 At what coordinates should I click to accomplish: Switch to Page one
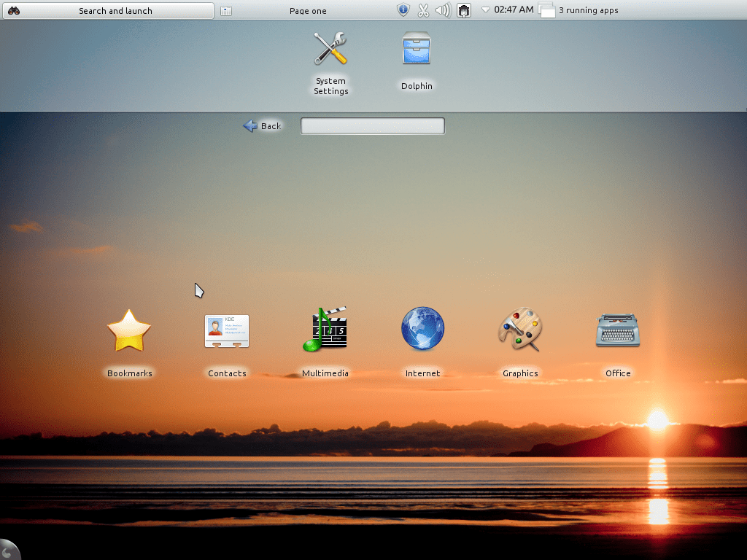307,10
